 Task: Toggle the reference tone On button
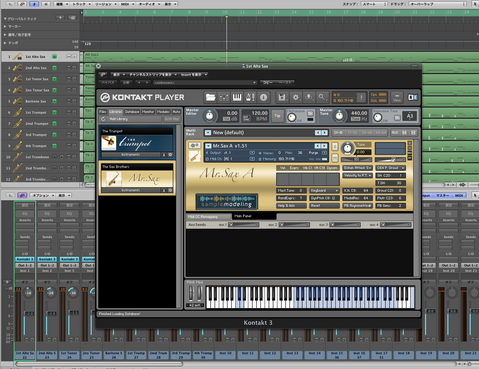pos(397,118)
